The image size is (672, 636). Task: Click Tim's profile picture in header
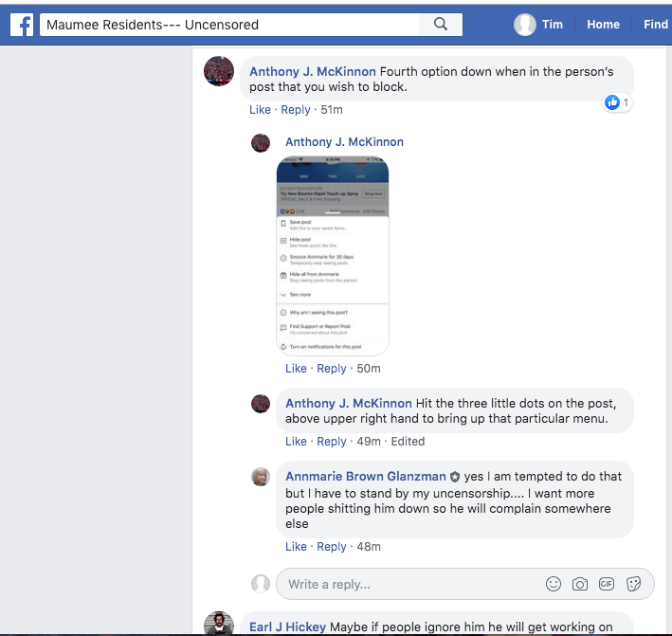(525, 25)
